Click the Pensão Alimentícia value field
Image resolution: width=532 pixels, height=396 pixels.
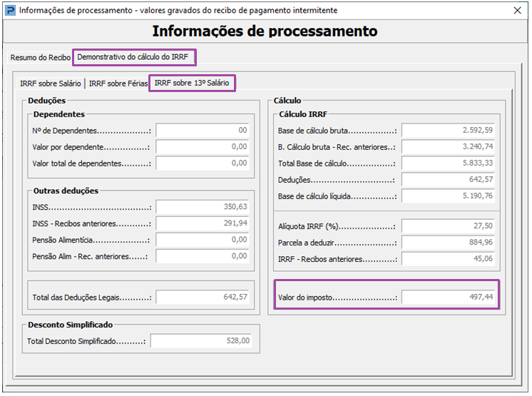point(203,240)
